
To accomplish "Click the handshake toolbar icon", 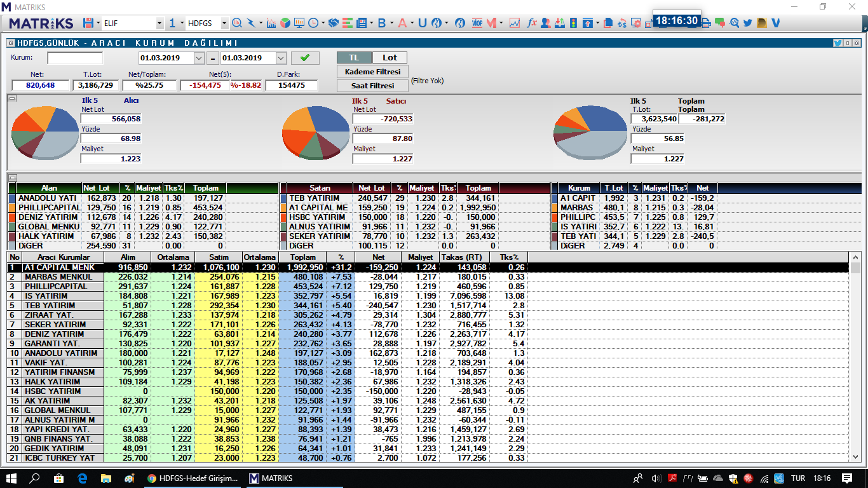I will (x=334, y=24).
